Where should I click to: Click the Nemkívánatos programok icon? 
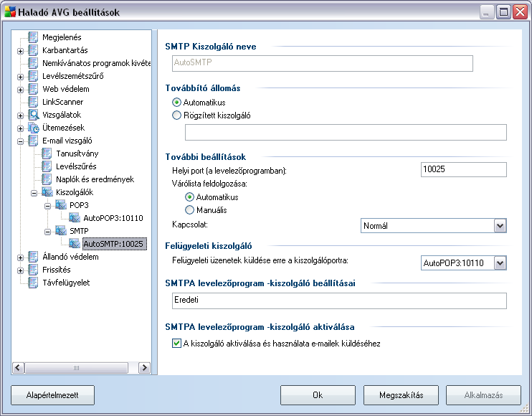pyautogui.click(x=33, y=63)
